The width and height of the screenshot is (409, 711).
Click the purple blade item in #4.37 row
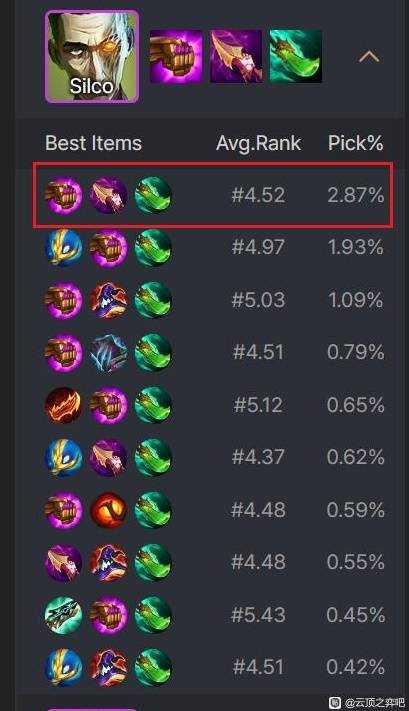108,458
